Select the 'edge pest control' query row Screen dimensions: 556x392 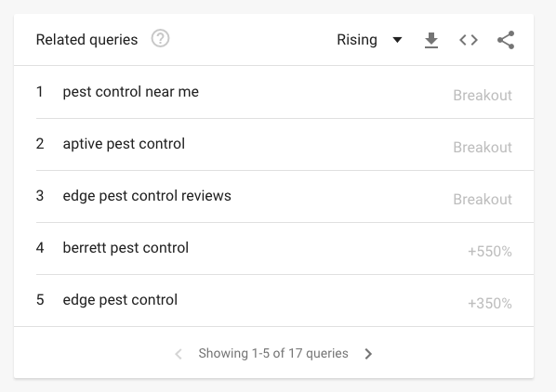(273, 300)
